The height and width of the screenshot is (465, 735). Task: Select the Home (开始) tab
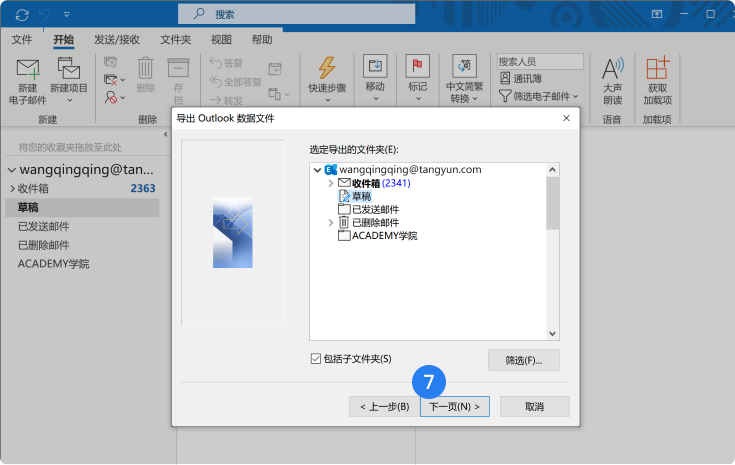point(63,40)
